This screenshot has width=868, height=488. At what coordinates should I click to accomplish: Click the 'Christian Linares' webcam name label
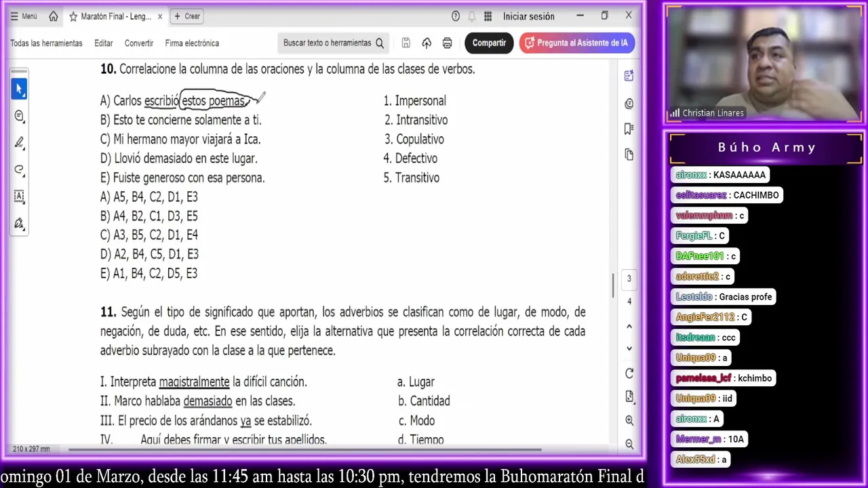pyautogui.click(x=713, y=113)
